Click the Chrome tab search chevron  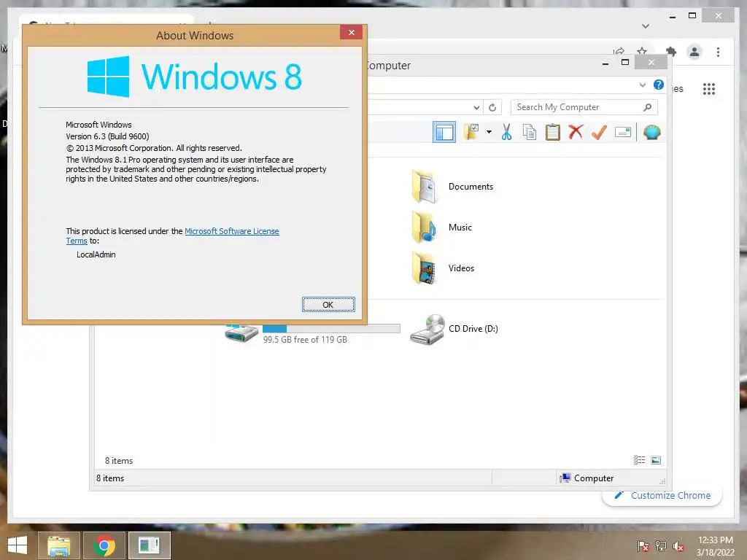(x=646, y=26)
